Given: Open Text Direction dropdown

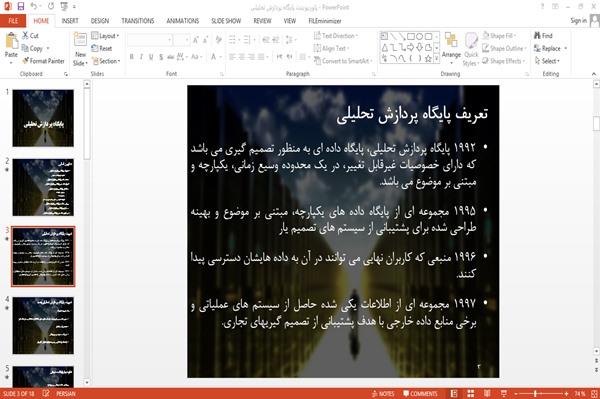Looking at the screenshot, I should (x=336, y=36).
